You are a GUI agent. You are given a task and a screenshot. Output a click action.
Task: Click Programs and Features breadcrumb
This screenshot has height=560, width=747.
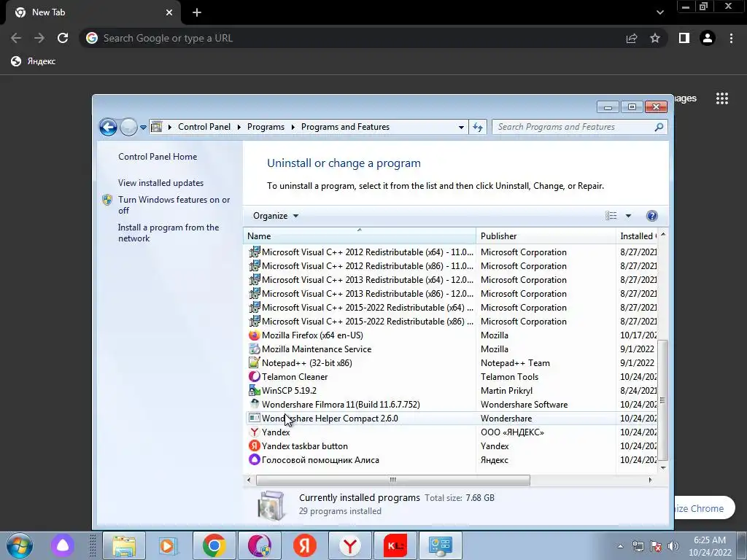(345, 127)
